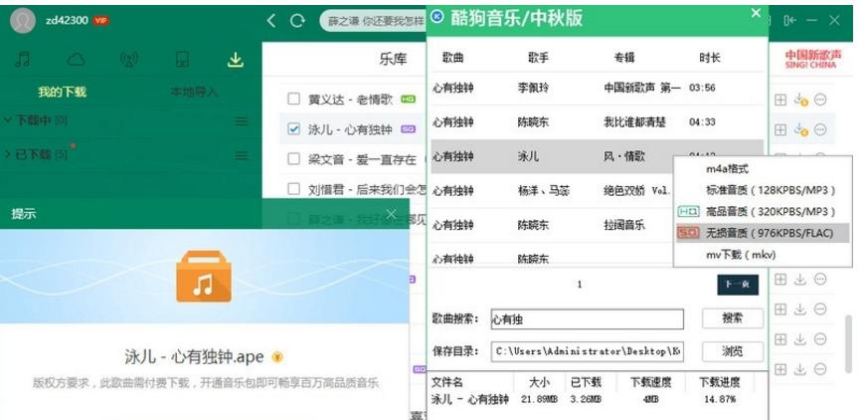Image resolution: width=868 pixels, height=420 pixels.
Task: Click the HQ badge beside 黄义达 - 老情歌
Action: point(408,100)
